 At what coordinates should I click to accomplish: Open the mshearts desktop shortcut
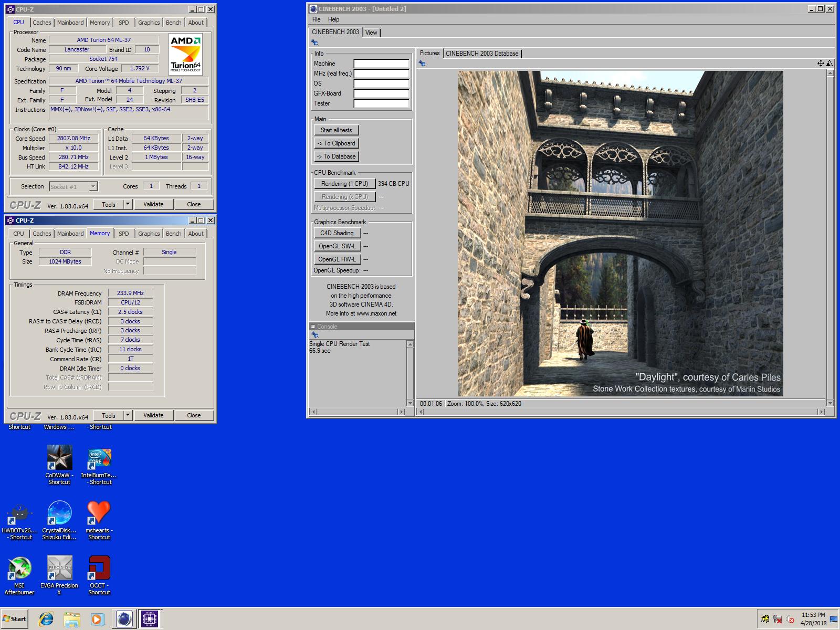[99, 520]
